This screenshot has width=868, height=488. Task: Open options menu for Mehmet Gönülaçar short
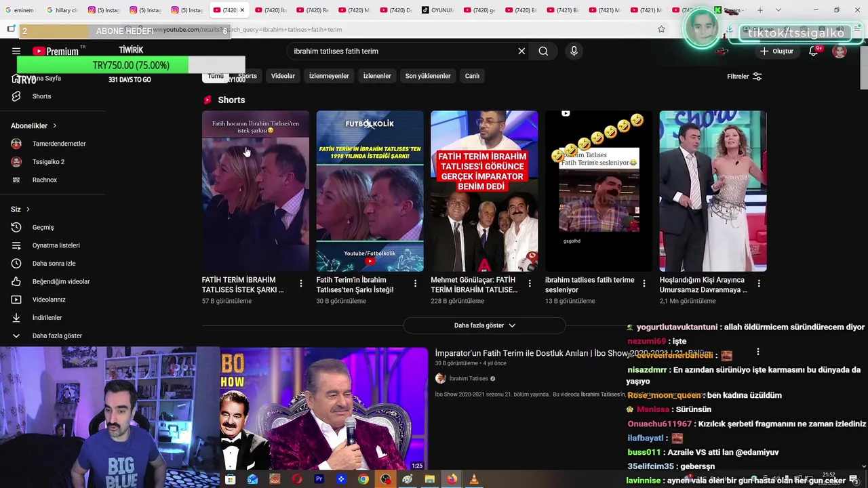[530, 283]
